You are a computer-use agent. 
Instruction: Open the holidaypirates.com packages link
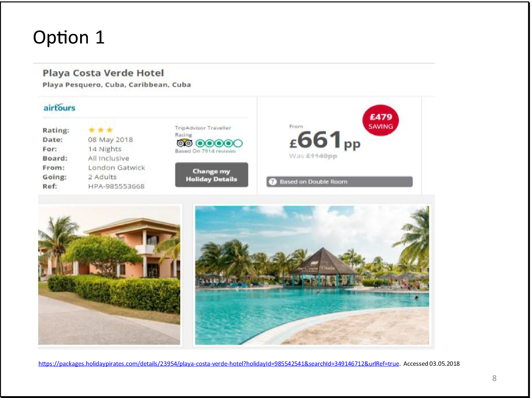point(219,364)
